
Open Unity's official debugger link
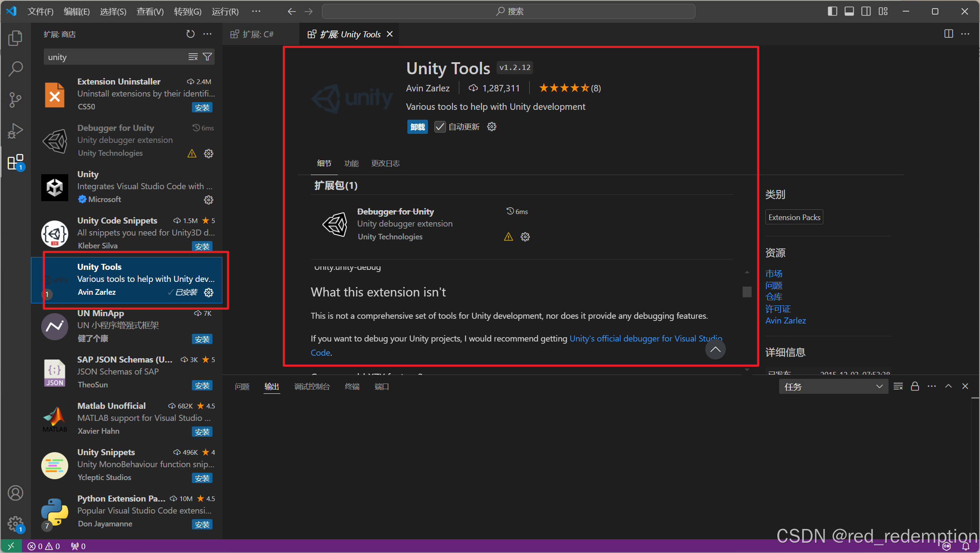[646, 338]
